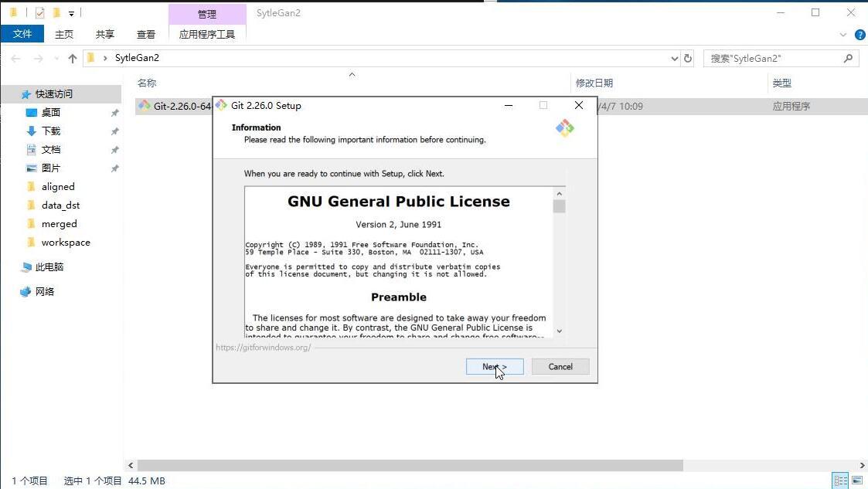Click SytleGan2 in the address bar
868x489 pixels.
(x=137, y=57)
